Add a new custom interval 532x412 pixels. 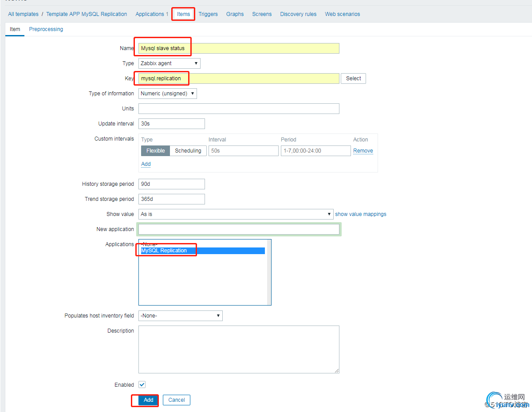pyautogui.click(x=146, y=164)
